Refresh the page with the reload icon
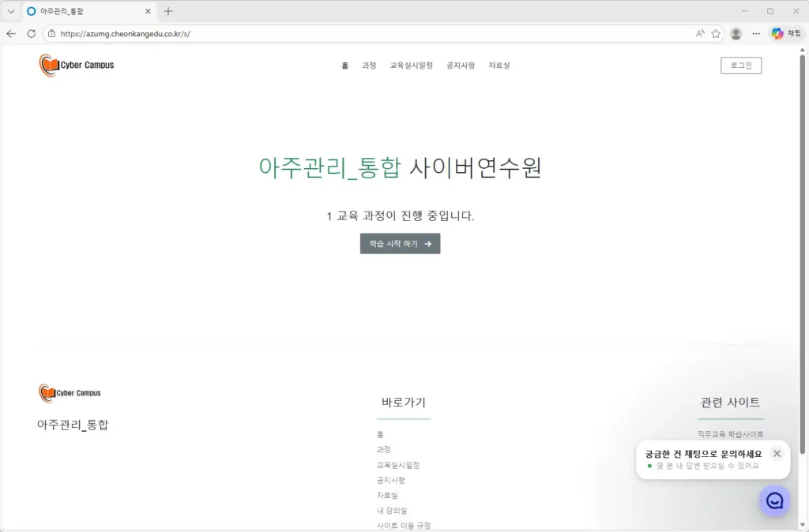809x532 pixels. click(31, 33)
